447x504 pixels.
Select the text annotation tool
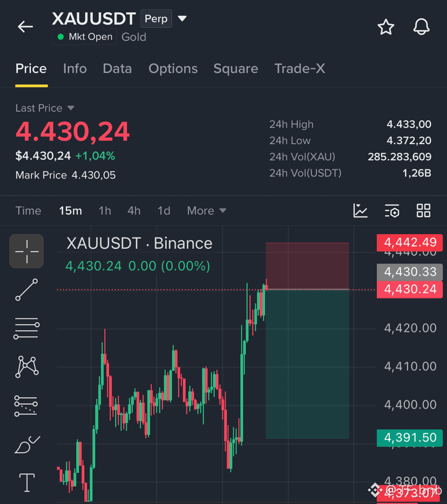pyautogui.click(x=26, y=482)
